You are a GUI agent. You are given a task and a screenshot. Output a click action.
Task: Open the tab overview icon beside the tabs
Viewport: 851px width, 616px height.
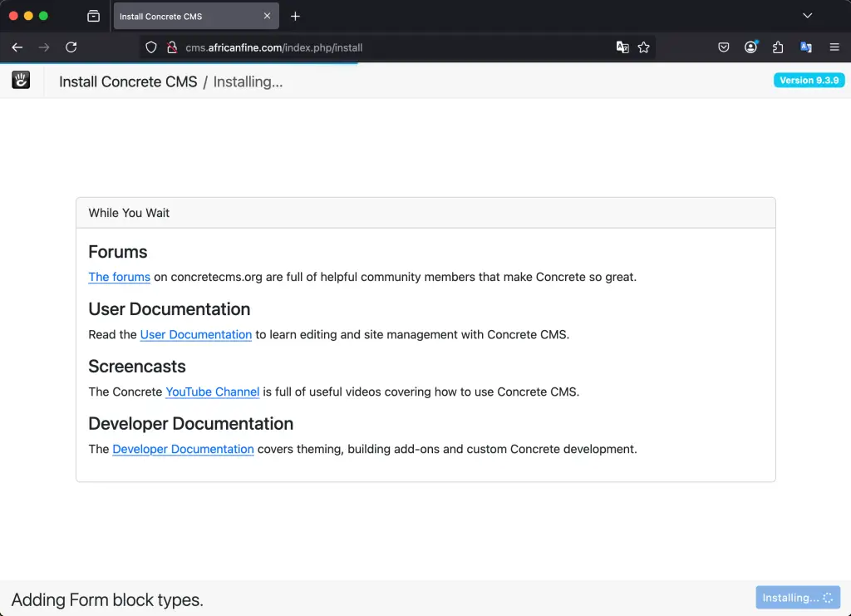[93, 15]
